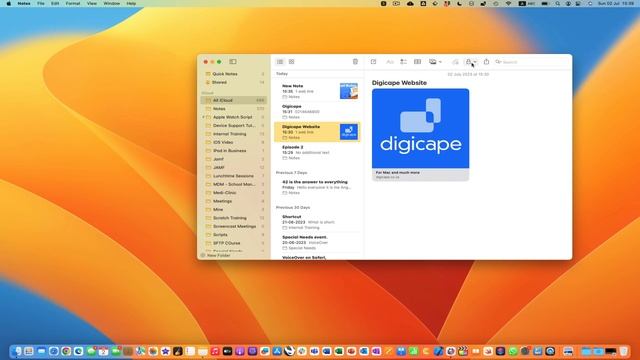
Task: Open the digicape link preview card
Action: click(420, 135)
